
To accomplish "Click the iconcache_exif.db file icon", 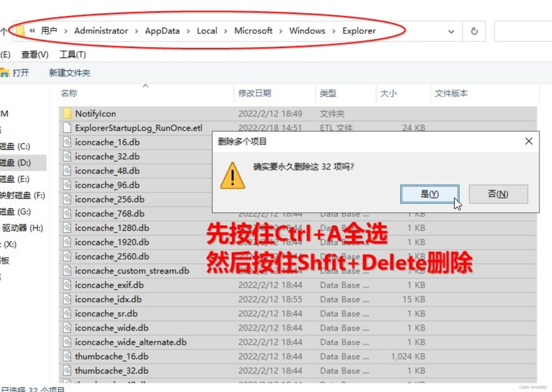I will click(67, 285).
